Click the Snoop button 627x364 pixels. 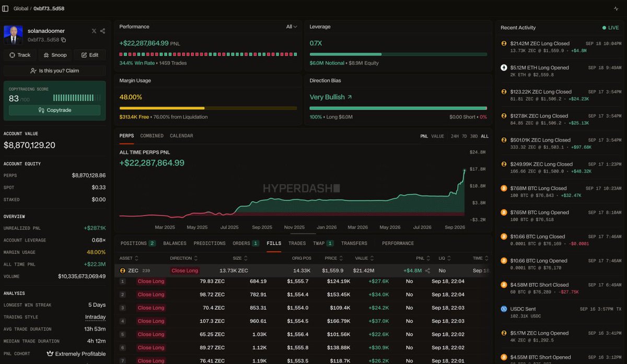click(x=55, y=55)
